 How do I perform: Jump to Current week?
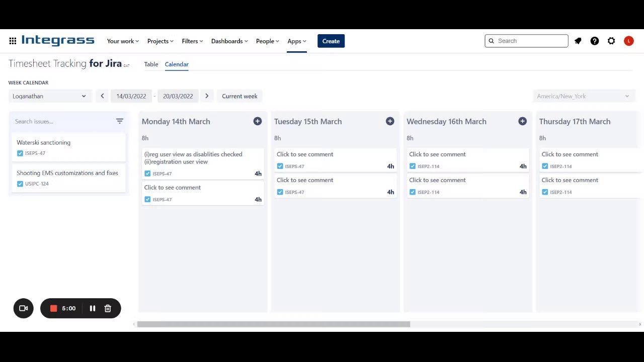point(239,96)
